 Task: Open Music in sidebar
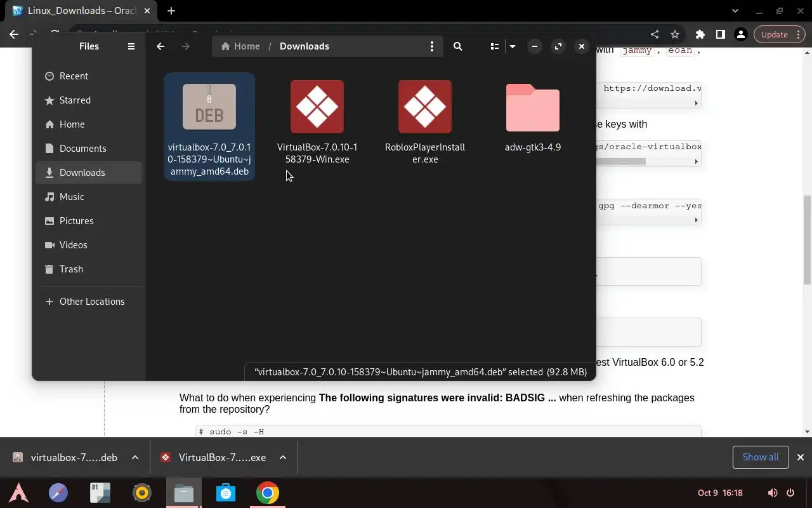coord(89,197)
